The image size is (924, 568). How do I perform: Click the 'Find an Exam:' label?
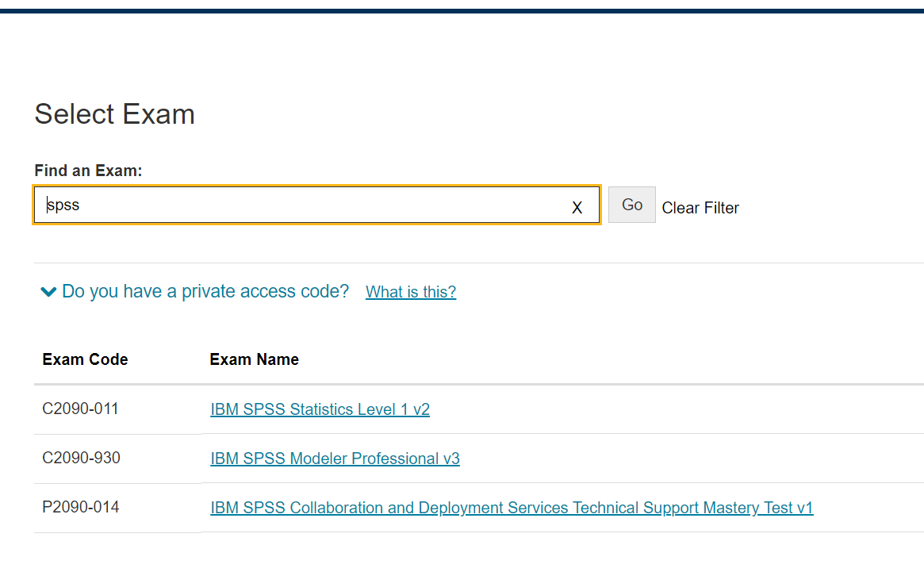(x=88, y=171)
